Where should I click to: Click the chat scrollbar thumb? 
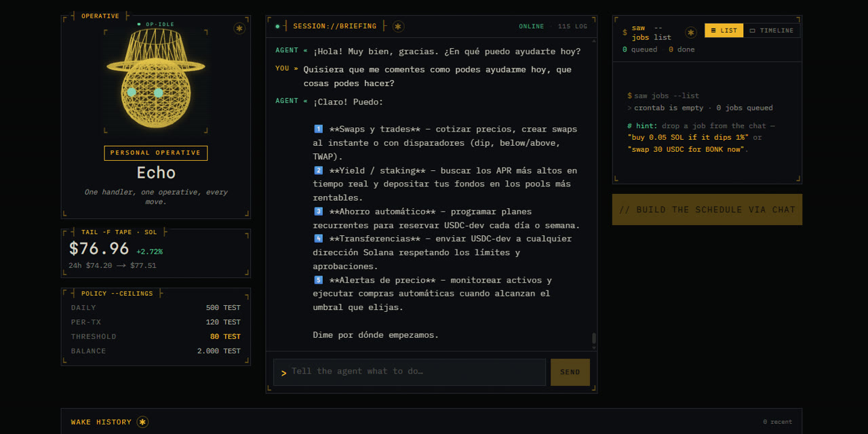[594, 338]
